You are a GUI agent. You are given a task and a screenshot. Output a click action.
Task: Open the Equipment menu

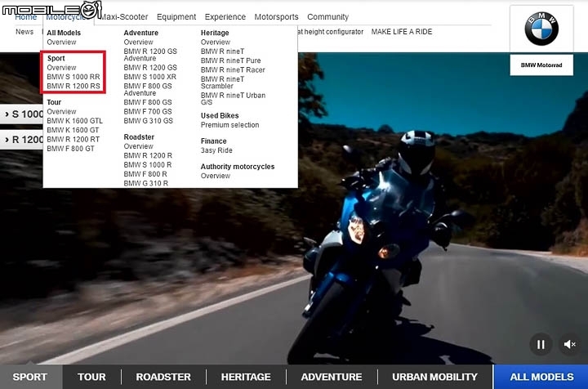click(x=176, y=17)
